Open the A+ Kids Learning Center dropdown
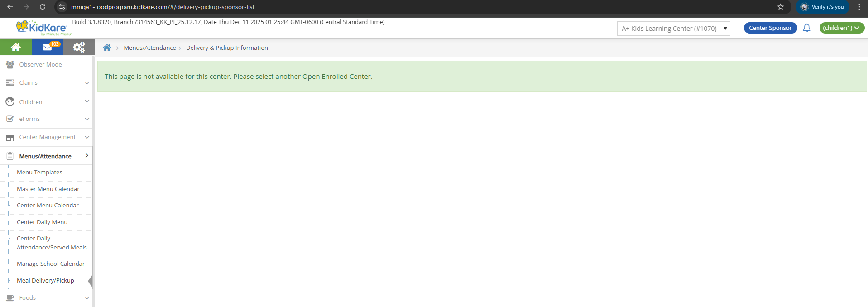Image resolution: width=868 pixels, height=307 pixels. coord(673,29)
